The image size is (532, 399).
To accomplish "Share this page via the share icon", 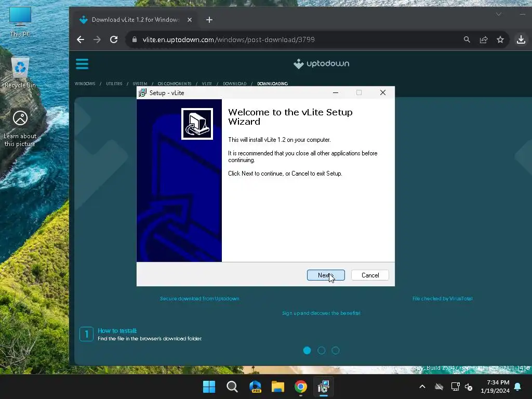I will click(x=484, y=39).
